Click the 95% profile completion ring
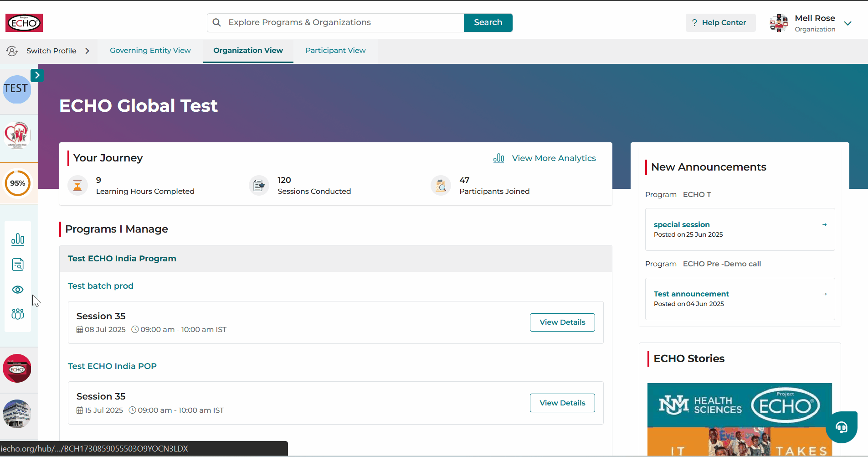This screenshot has height=457, width=868. pos(18,183)
